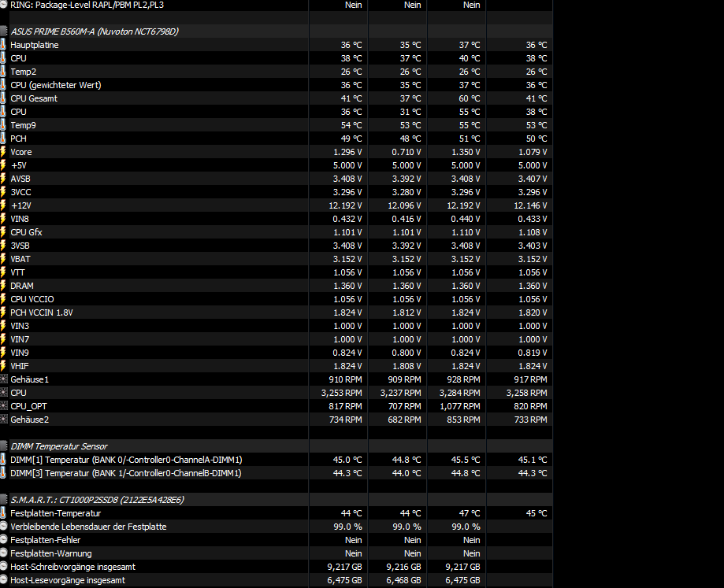This screenshot has width=724, height=588.
Task: Select the ASUS PRIME B560M-A (Nuvoton NCT6798D) group header
Action: (95, 31)
